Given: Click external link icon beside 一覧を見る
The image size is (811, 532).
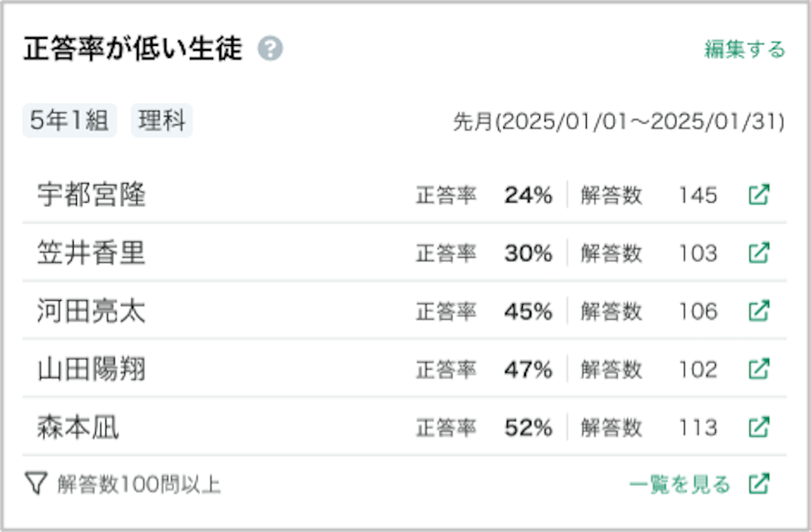Looking at the screenshot, I should [x=759, y=484].
